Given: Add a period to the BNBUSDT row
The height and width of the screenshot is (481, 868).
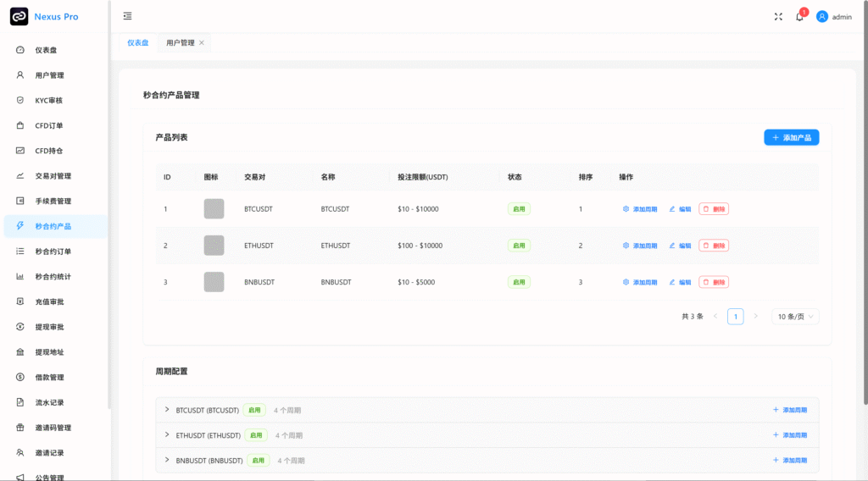Looking at the screenshot, I should point(640,282).
